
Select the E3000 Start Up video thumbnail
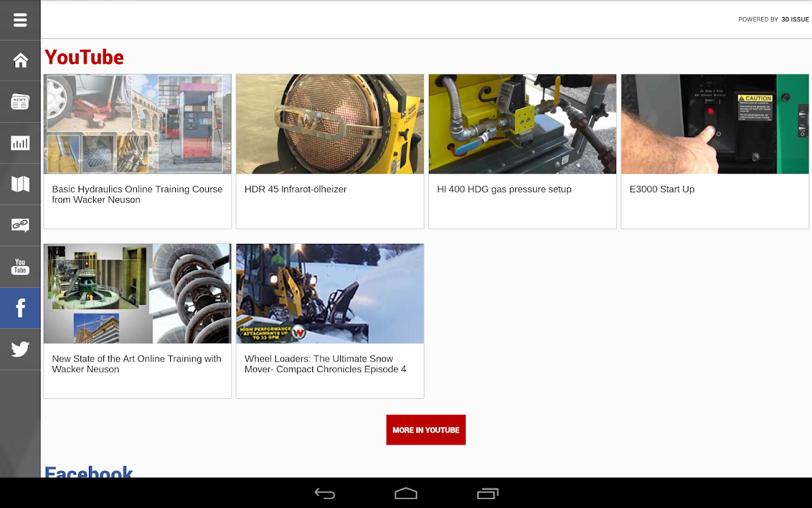coord(715,124)
